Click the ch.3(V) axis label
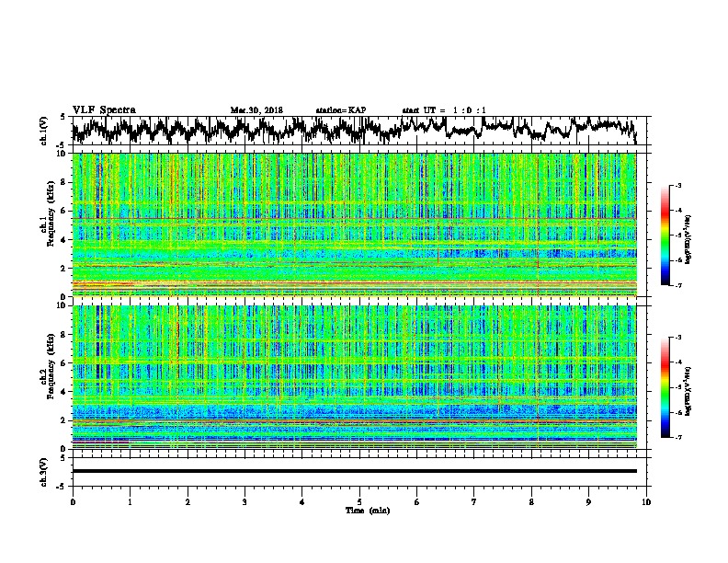The image size is (728, 563). click(44, 473)
